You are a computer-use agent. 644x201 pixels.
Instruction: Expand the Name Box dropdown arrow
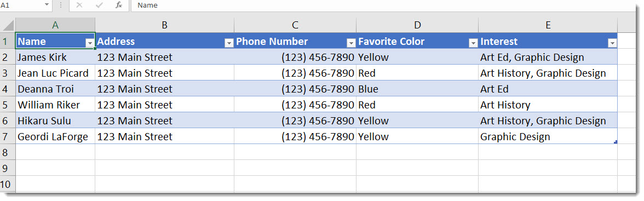47,5
